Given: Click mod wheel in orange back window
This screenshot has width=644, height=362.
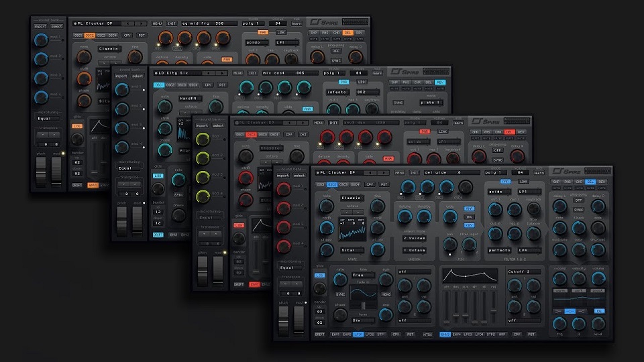Looking at the screenshot, I should point(56,171).
